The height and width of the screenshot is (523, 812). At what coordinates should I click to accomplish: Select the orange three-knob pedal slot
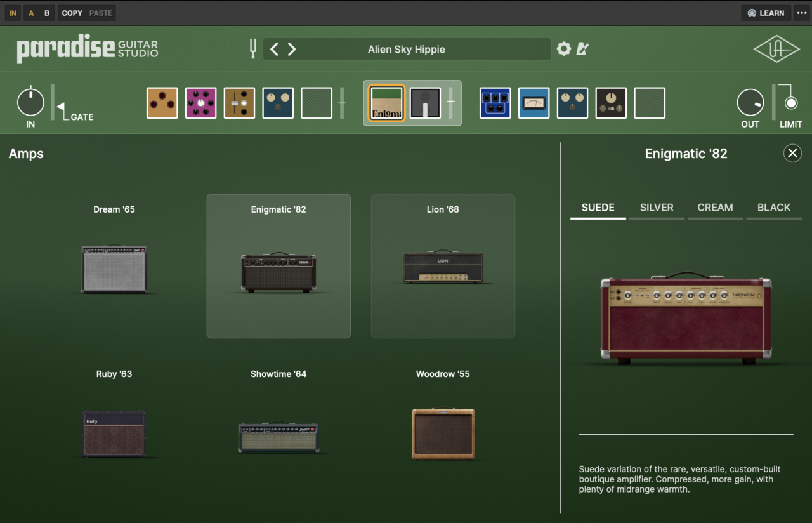162,103
